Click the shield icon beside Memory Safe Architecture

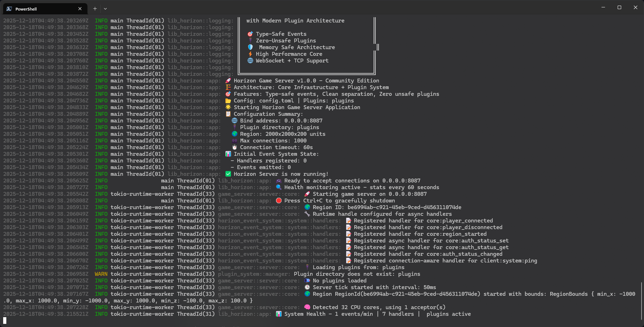point(250,47)
